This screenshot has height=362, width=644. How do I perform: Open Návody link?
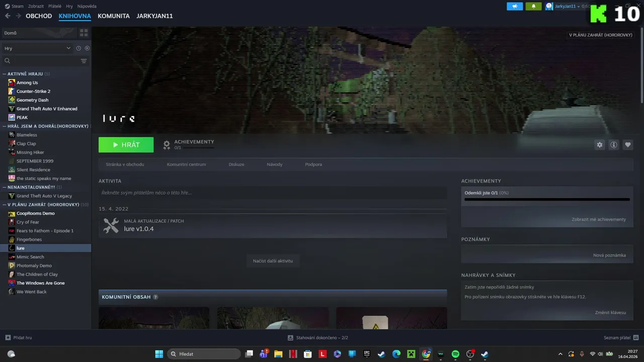[x=275, y=164]
